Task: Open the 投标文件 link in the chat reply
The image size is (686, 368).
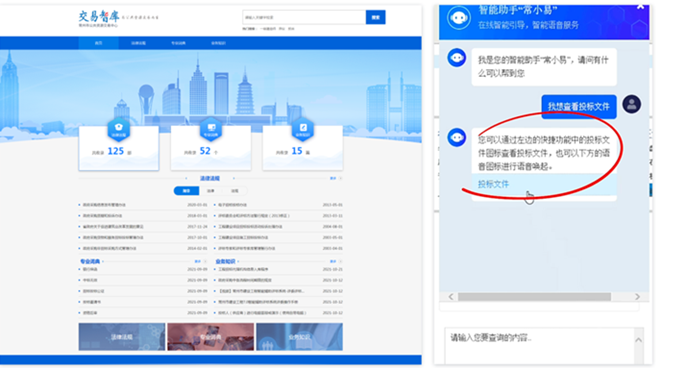Action: (x=493, y=184)
